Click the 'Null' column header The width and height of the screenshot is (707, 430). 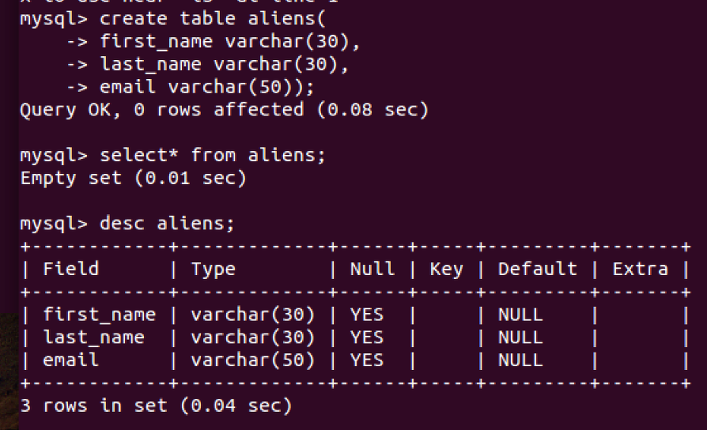[372, 269]
